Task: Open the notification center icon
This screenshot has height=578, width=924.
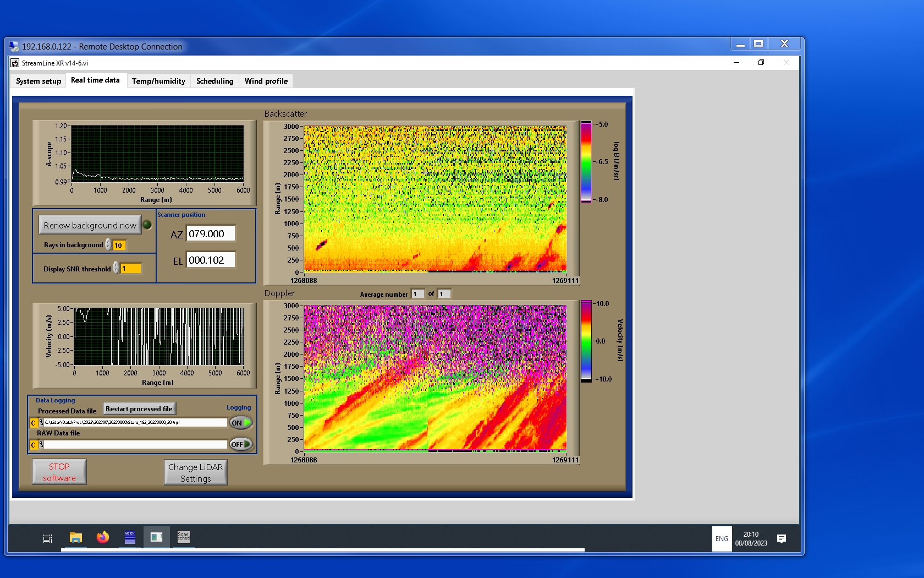Action: [781, 539]
